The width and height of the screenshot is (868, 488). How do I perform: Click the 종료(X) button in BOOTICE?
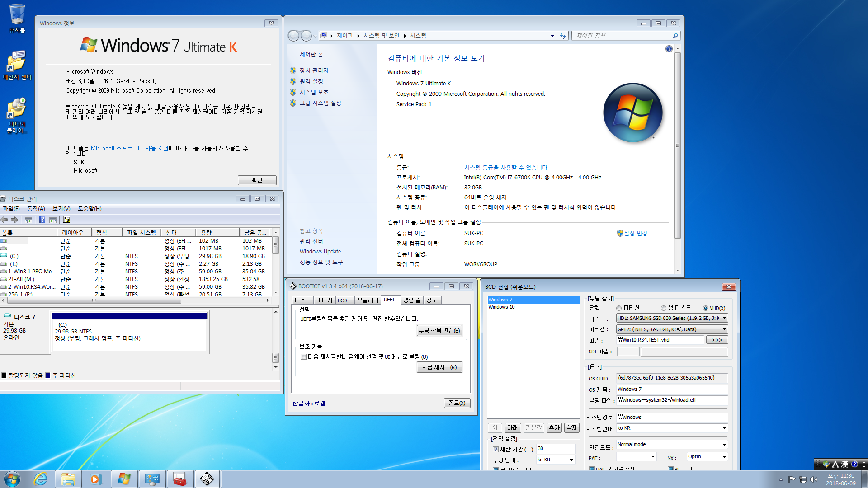click(x=457, y=403)
